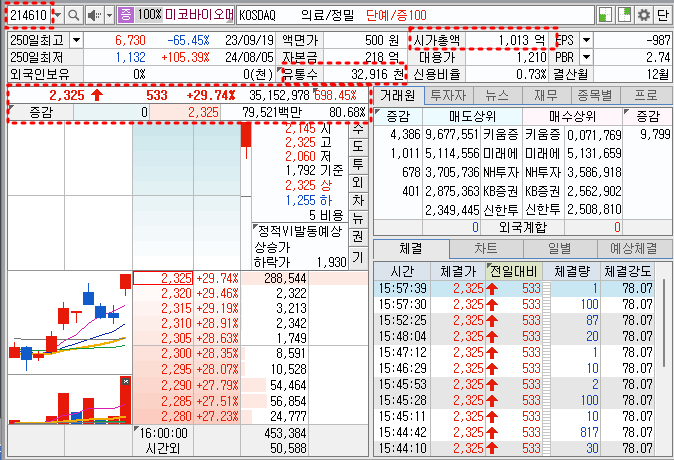Click the speaker sound alert icon
674x460 pixels.
tap(94, 15)
